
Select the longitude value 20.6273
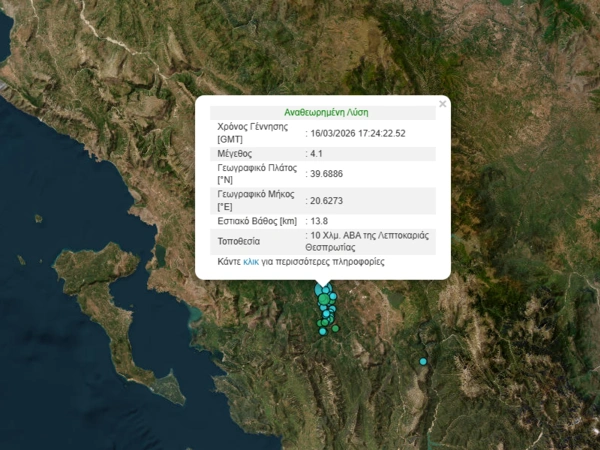[x=328, y=200]
